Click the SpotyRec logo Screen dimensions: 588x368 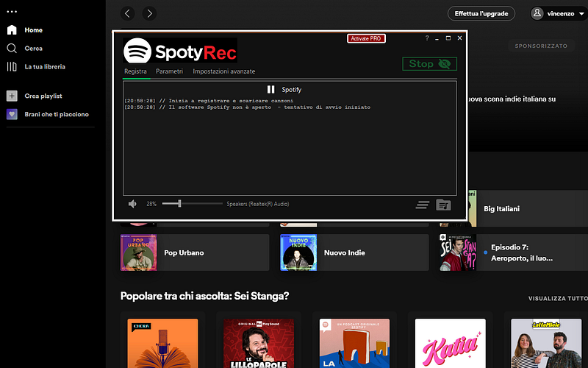point(180,50)
